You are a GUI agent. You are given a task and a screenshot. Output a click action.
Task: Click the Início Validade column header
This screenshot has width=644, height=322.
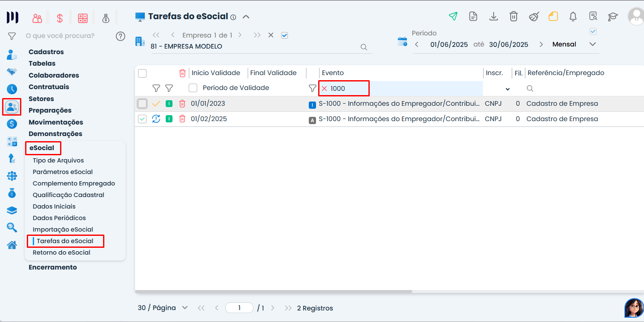(x=216, y=73)
